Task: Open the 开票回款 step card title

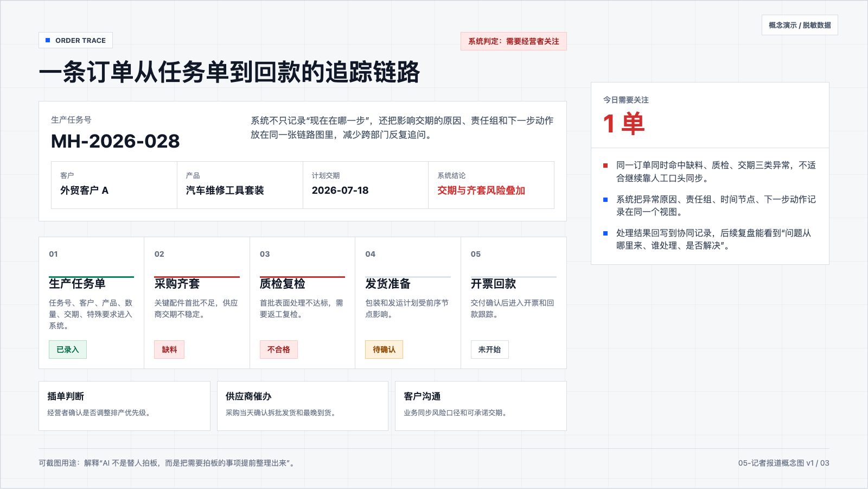Action: tap(493, 284)
